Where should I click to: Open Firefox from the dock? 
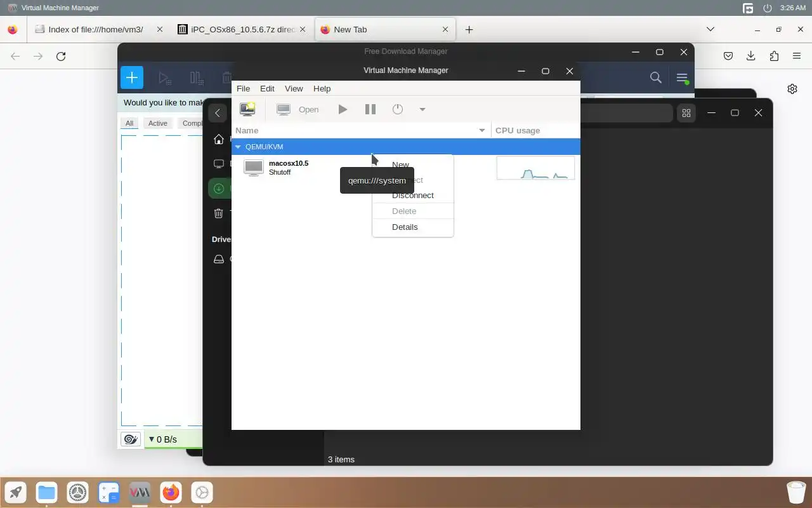pos(171,492)
